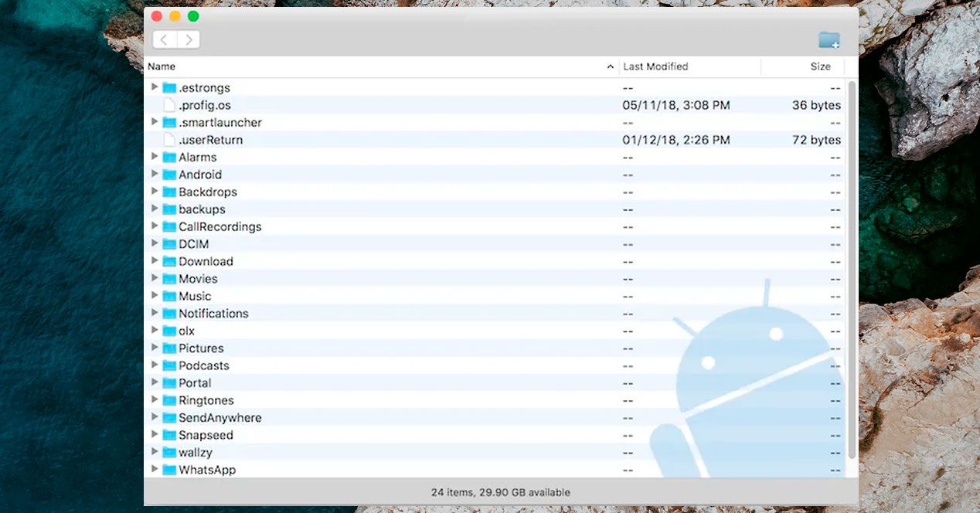The height and width of the screenshot is (513, 980).
Task: Expand the Music folder triangle
Action: click(155, 296)
